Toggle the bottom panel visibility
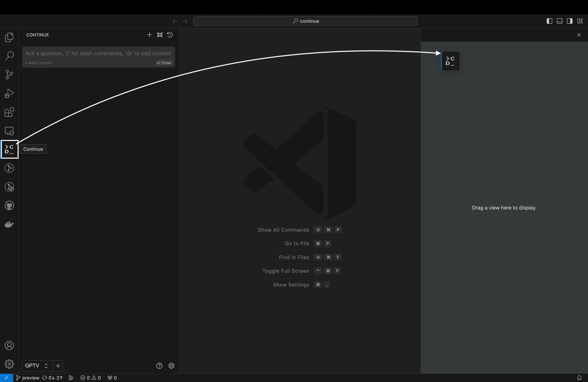This screenshot has width=588, height=382. point(560,21)
